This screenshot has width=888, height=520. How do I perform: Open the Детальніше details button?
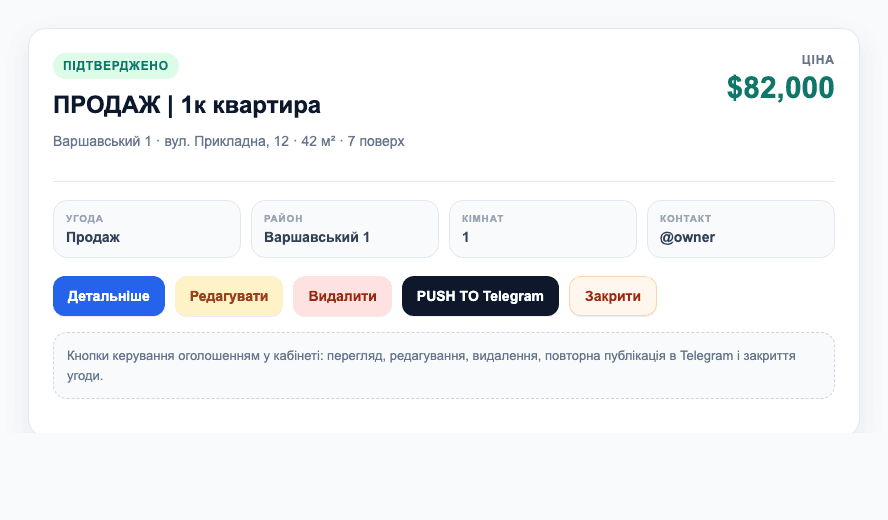[109, 296]
